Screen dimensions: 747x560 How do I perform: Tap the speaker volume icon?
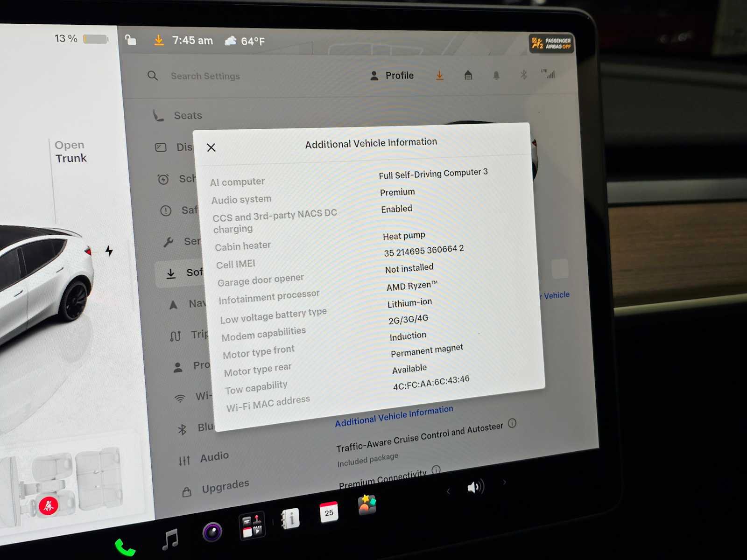click(475, 487)
